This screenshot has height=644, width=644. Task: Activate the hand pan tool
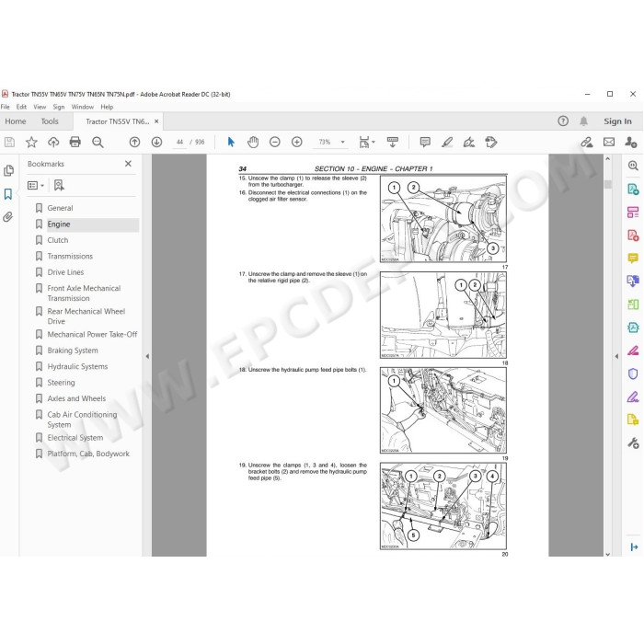click(253, 142)
